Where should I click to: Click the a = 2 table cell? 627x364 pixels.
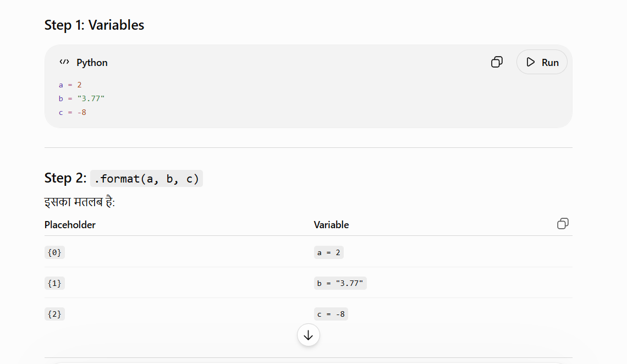click(329, 252)
